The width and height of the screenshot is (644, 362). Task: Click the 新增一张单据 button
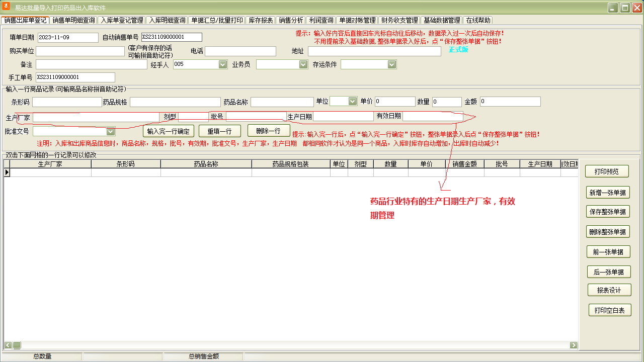pyautogui.click(x=608, y=193)
